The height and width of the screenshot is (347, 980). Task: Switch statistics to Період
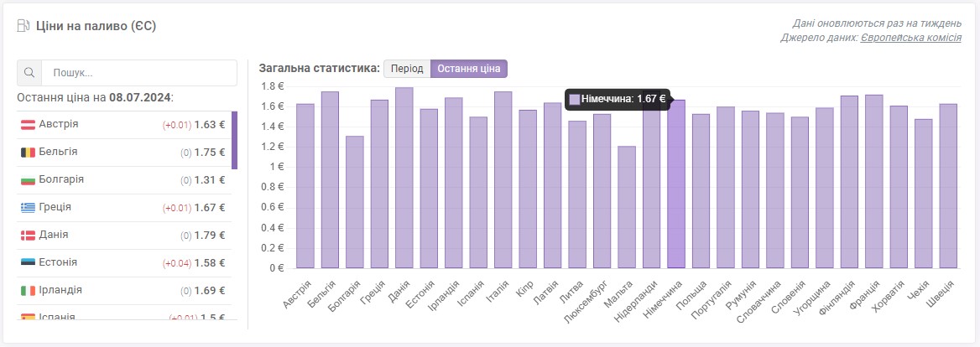[x=407, y=69]
